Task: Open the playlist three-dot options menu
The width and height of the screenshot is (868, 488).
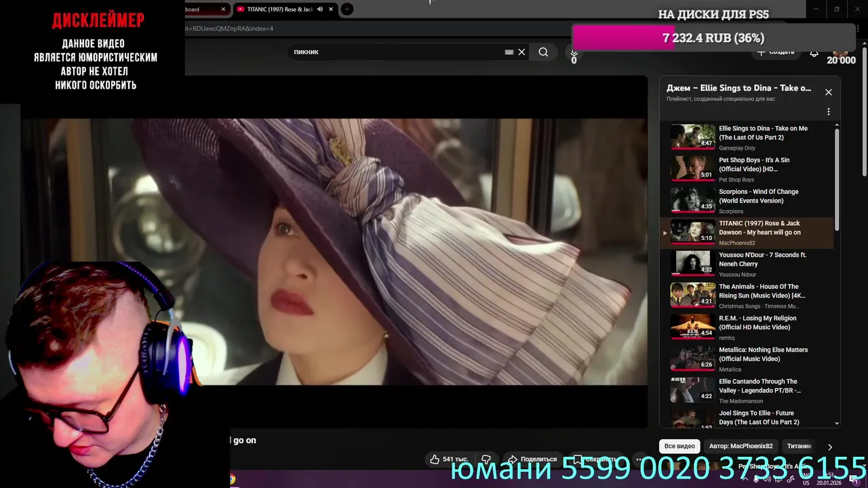Action: [x=828, y=112]
